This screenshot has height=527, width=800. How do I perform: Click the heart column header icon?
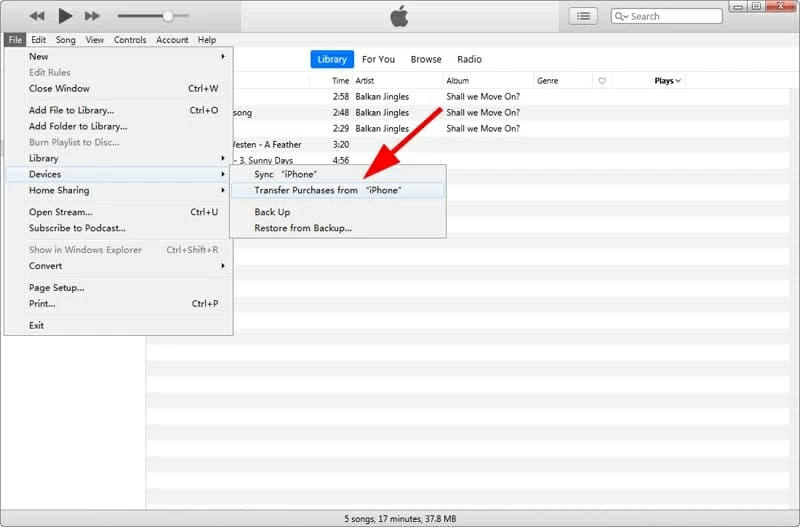click(x=601, y=80)
